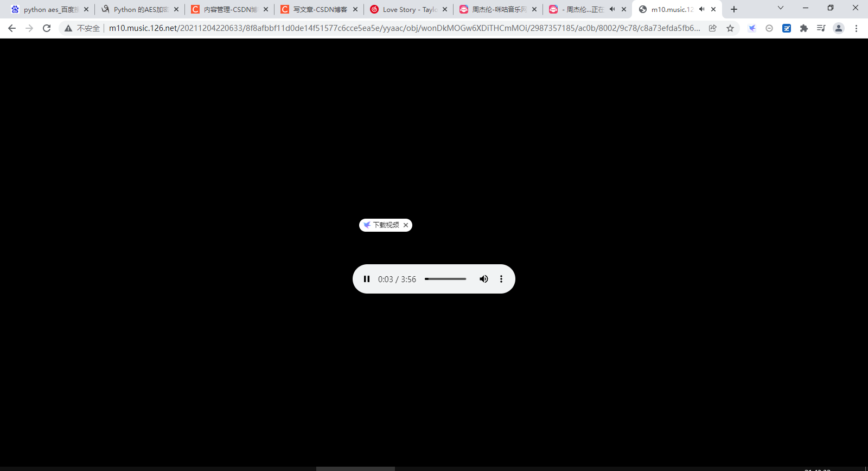
Task: Pause the audio playback
Action: pos(367,279)
